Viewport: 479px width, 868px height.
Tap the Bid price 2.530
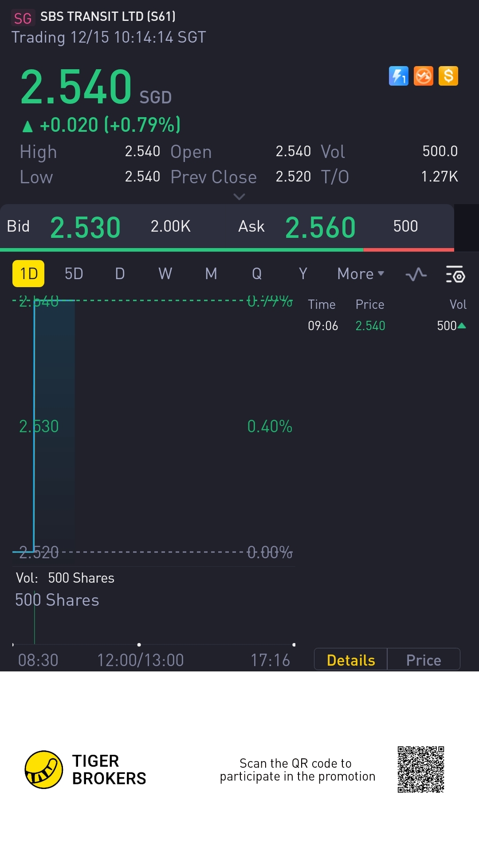pos(85,227)
